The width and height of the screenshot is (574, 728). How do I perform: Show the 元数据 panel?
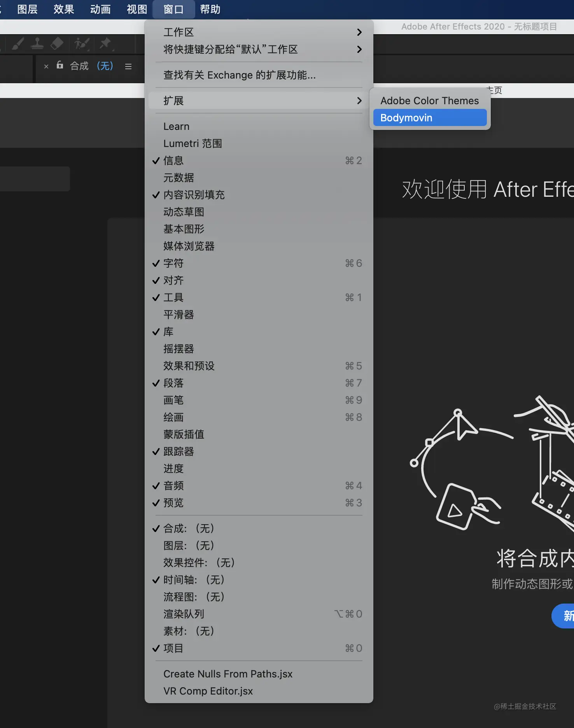[259, 178]
